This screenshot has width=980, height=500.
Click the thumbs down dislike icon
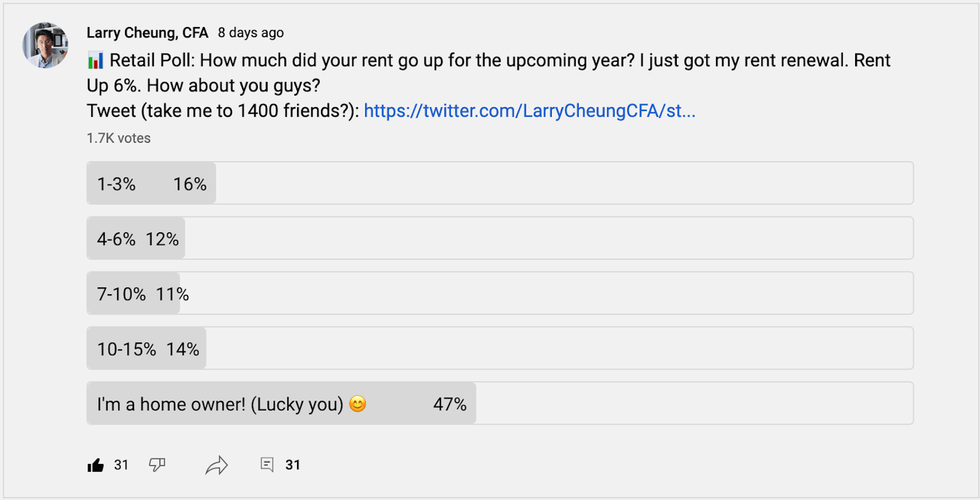(157, 465)
